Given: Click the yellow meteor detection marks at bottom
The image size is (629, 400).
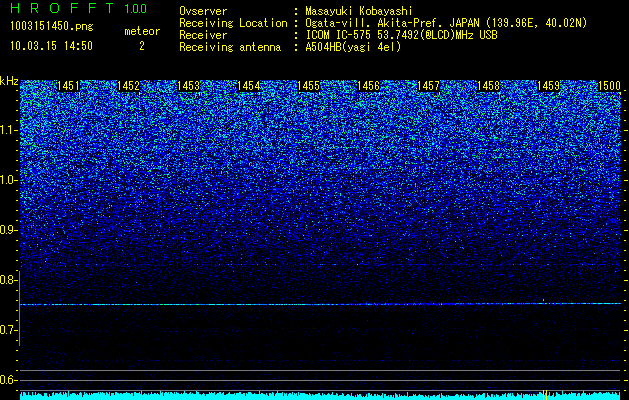Looking at the screenshot, I should coord(545,395).
